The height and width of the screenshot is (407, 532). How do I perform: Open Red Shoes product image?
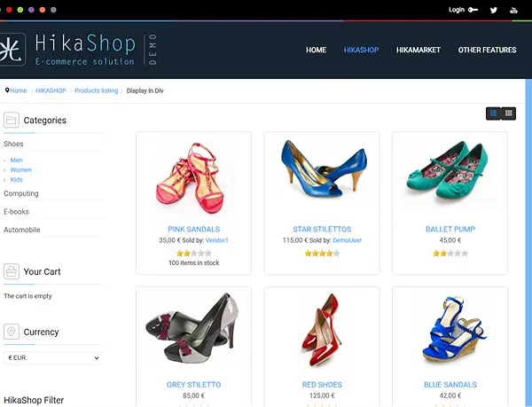coord(322,331)
